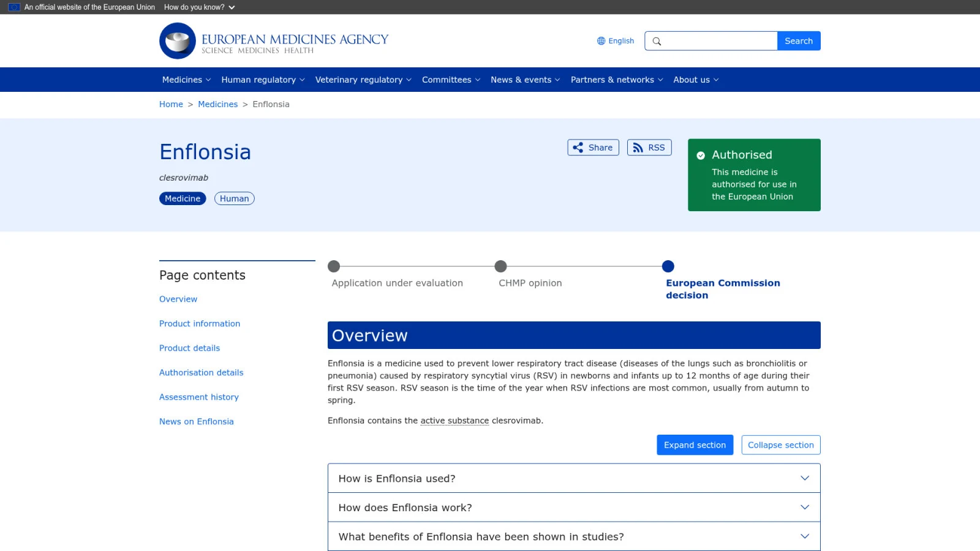Expand 'What benefits of Enflonsia' accordion
The height and width of the screenshot is (551, 980).
[574, 536]
